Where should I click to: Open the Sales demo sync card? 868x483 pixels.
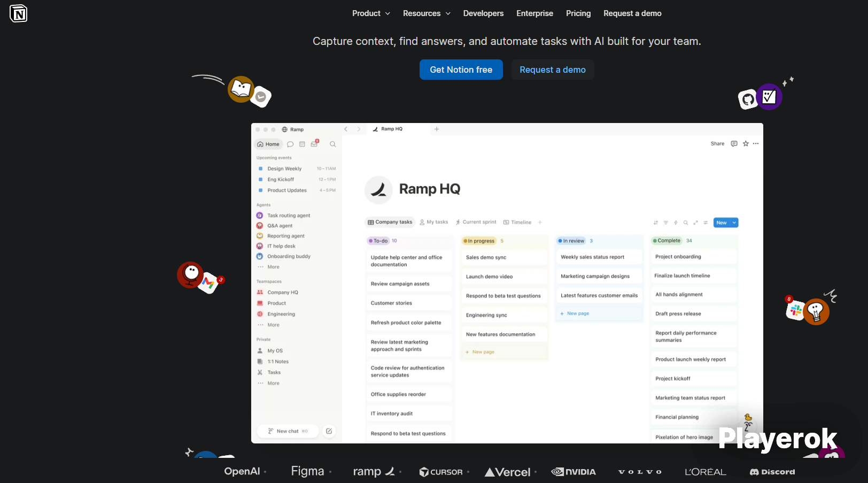(x=504, y=257)
